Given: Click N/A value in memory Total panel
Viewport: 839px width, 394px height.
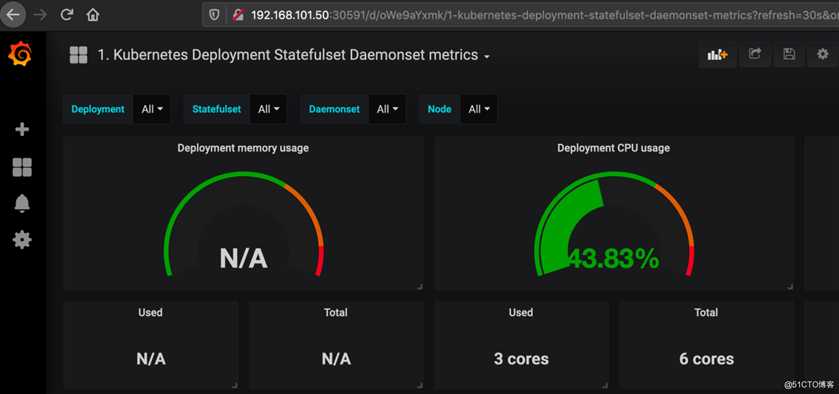Looking at the screenshot, I should point(336,359).
